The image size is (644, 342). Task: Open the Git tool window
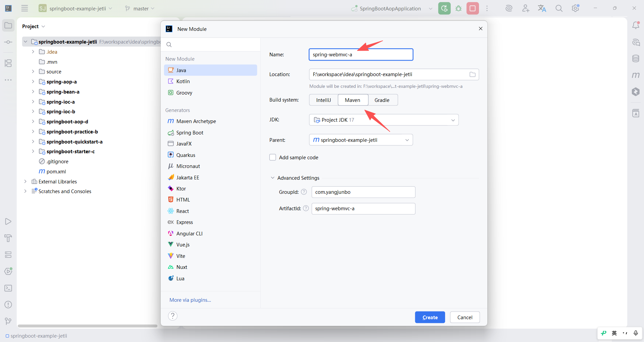click(x=8, y=321)
